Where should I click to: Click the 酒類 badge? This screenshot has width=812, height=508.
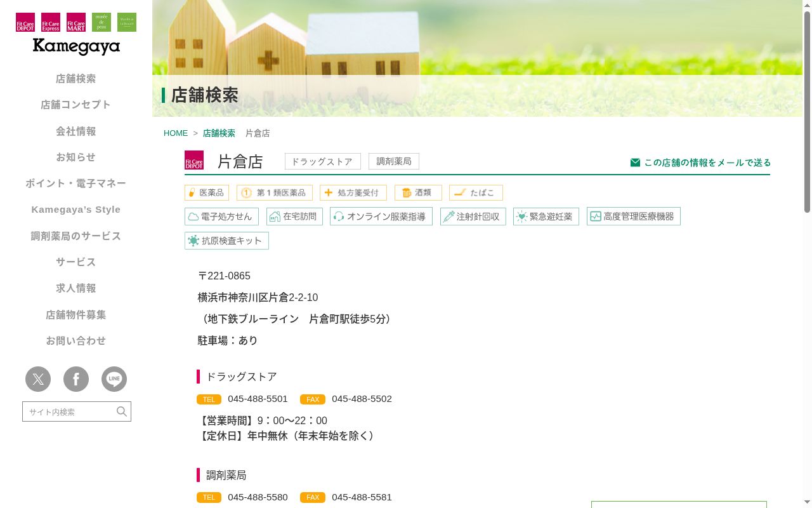tap(418, 192)
